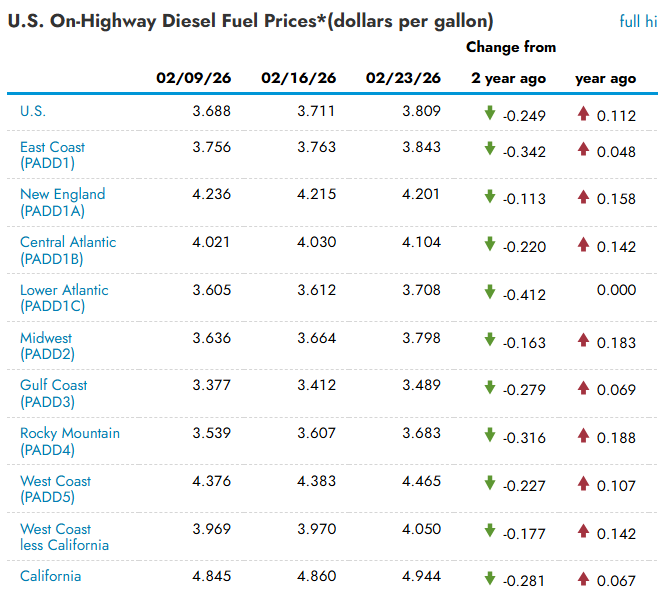Viewport: 658px width, 596px height.
Task: Select the Midwest (PADD2) link
Action: [47, 346]
